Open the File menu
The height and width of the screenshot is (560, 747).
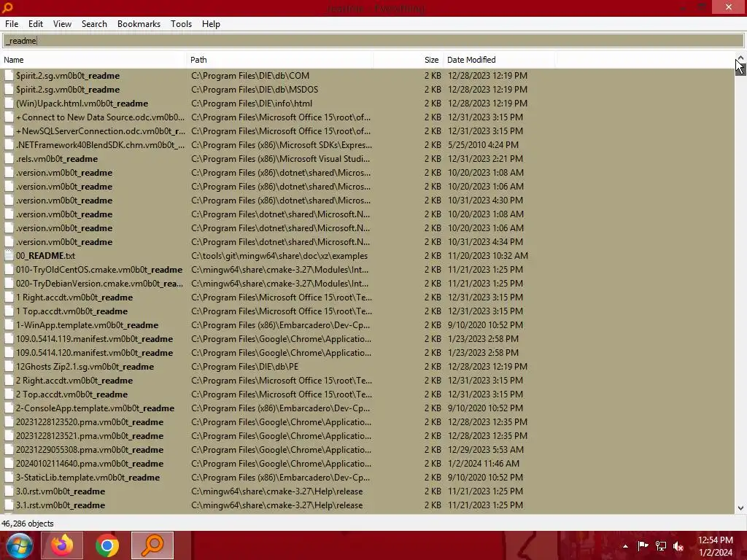click(x=12, y=24)
